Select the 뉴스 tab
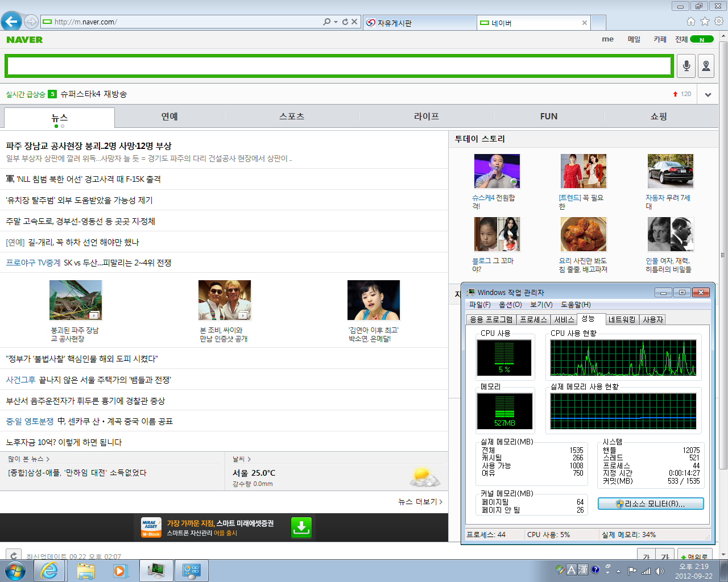Image resolution: width=728 pixels, height=582 pixels. click(59, 117)
